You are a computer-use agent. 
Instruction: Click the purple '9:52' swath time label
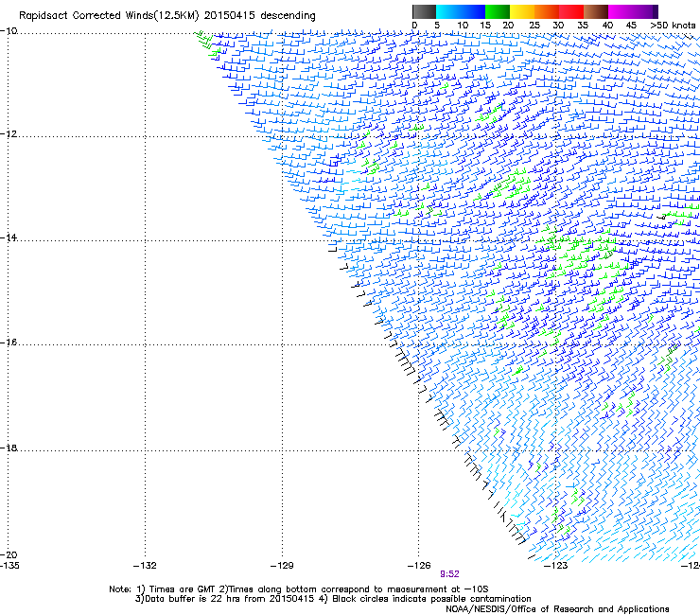(x=449, y=574)
